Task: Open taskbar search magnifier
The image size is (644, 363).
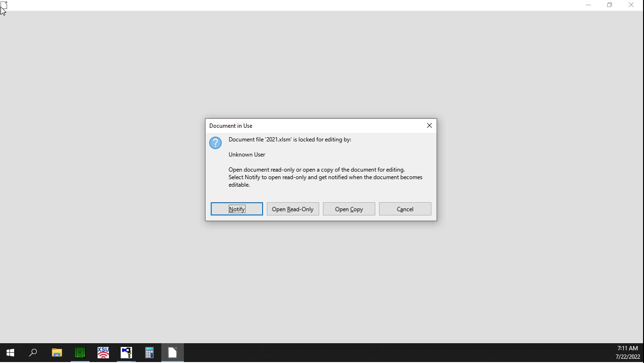Action: (33, 353)
